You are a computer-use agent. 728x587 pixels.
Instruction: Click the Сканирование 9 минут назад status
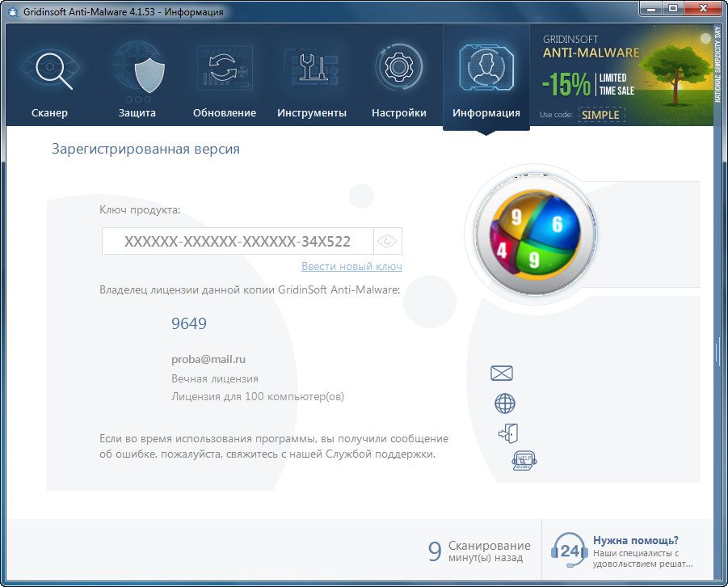479,551
